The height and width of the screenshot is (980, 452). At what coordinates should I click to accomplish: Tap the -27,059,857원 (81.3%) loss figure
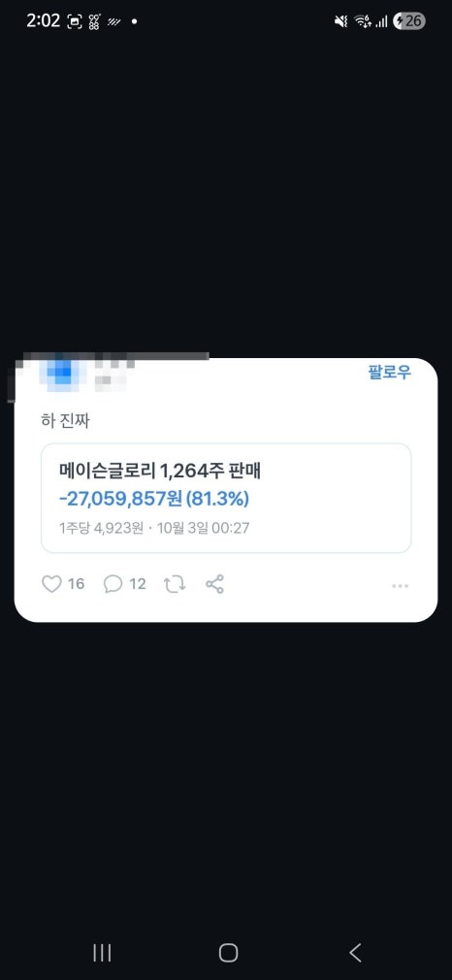tap(154, 499)
